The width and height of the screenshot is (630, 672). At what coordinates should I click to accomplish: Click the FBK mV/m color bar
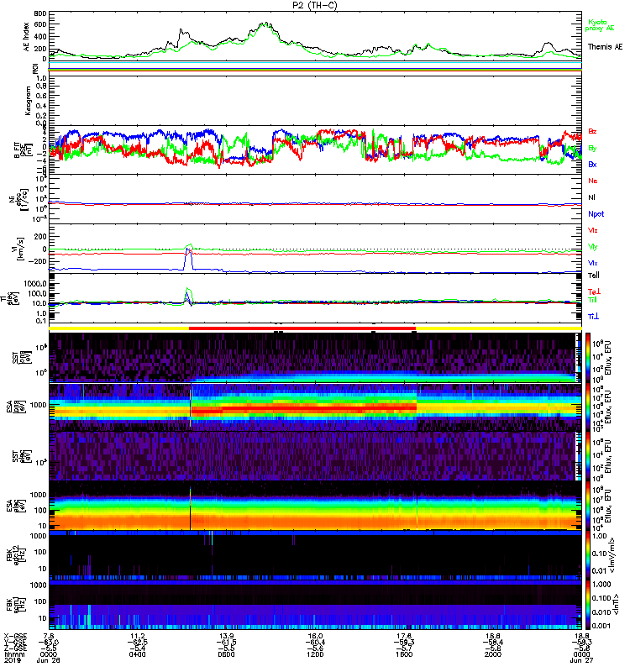[x=588, y=555]
